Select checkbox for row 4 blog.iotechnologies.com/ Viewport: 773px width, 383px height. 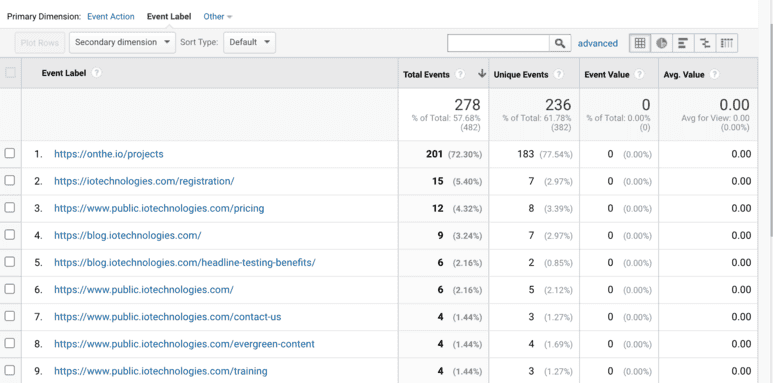click(x=10, y=235)
